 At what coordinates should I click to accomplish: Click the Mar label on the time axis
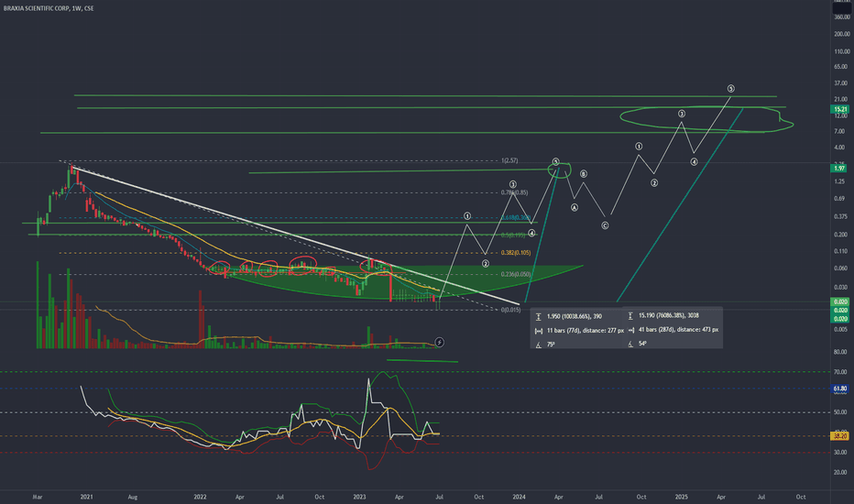37,497
